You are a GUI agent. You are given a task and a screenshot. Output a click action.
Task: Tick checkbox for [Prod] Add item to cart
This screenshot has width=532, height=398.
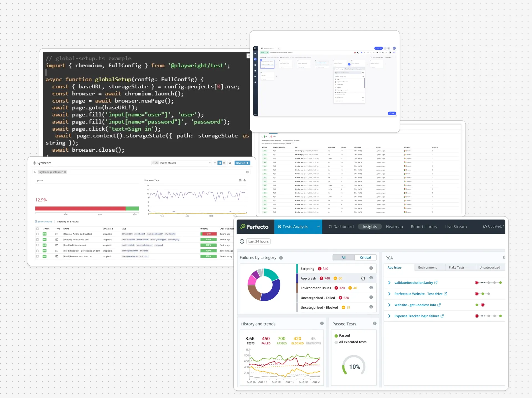click(37, 245)
